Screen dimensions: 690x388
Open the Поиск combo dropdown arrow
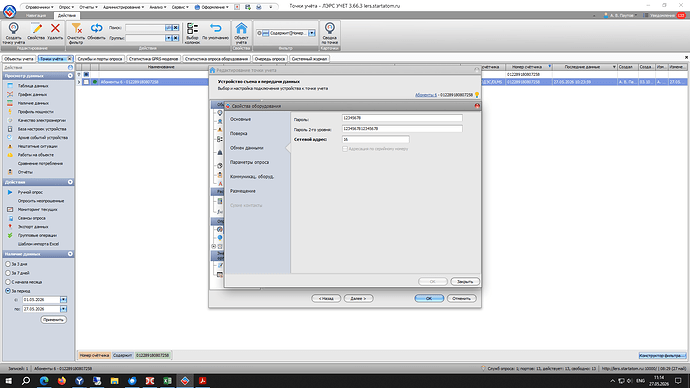[168, 28]
